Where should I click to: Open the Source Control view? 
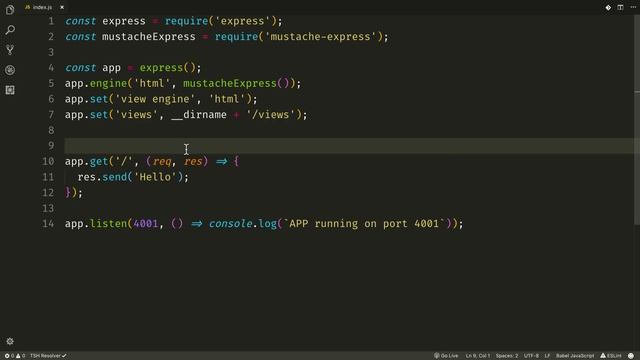tap(10, 50)
